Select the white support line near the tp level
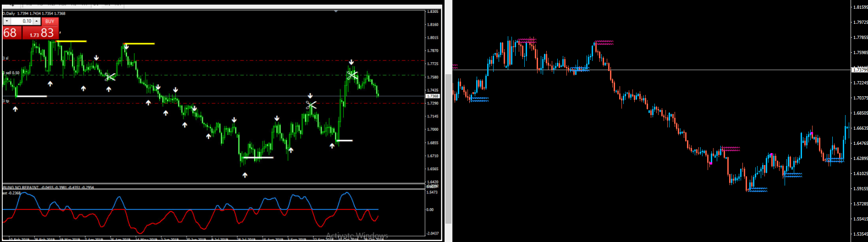This screenshot has height=242, width=868. point(31,96)
